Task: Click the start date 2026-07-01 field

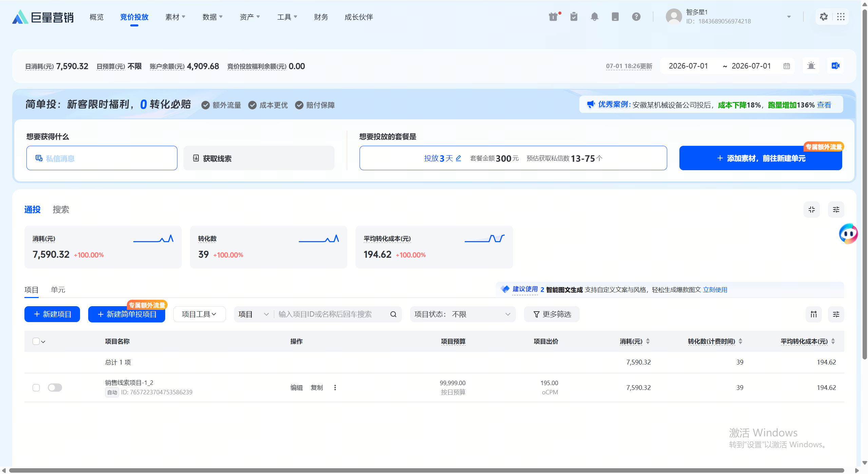Action: 688,66
